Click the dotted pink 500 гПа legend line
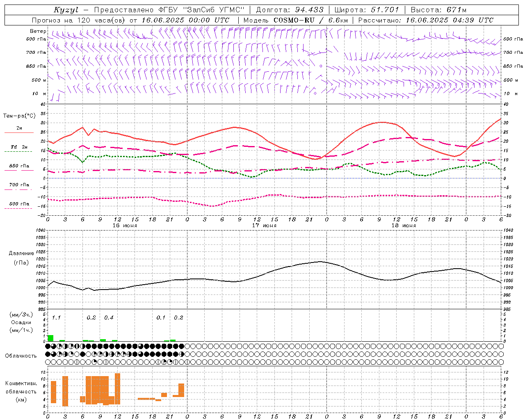The width and height of the screenshot is (525, 420). [x=18, y=208]
